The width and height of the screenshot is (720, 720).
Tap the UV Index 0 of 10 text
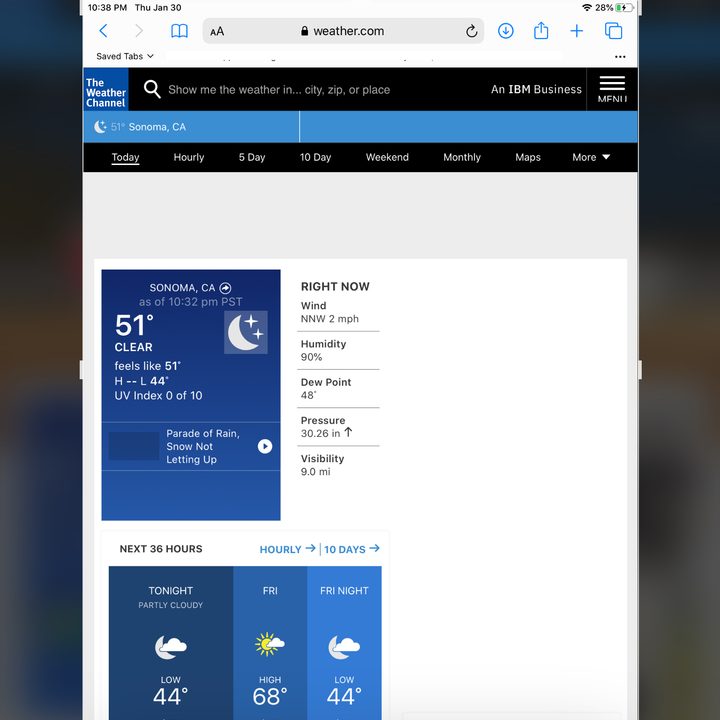(158, 395)
